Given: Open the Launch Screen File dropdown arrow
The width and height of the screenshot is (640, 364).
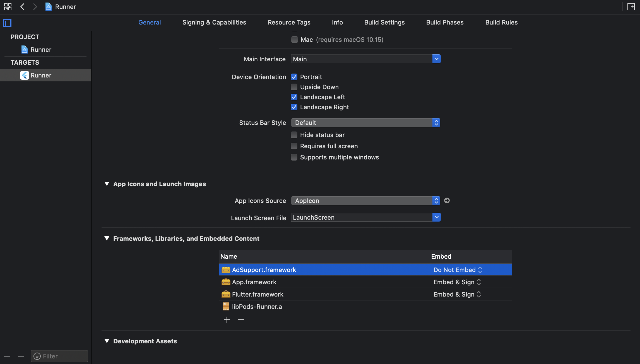Looking at the screenshot, I should click(437, 217).
